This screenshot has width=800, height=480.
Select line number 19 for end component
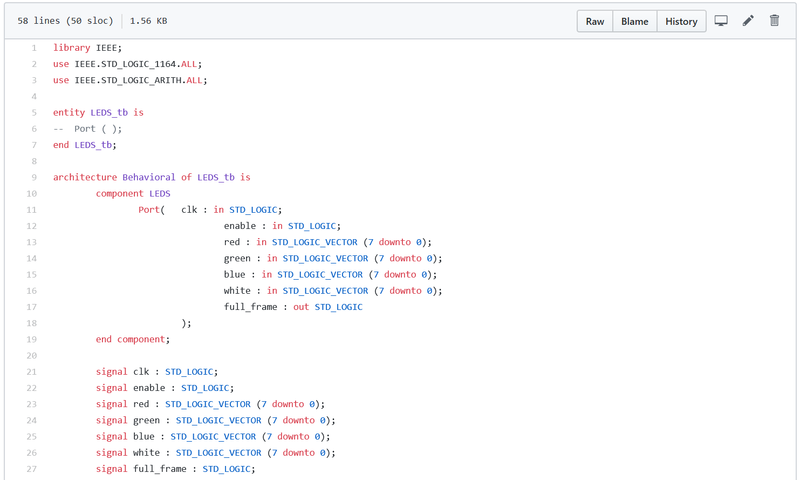tap(31, 339)
